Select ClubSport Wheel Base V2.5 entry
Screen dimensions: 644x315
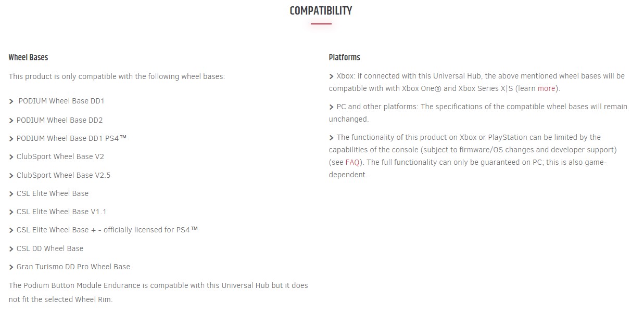point(64,175)
